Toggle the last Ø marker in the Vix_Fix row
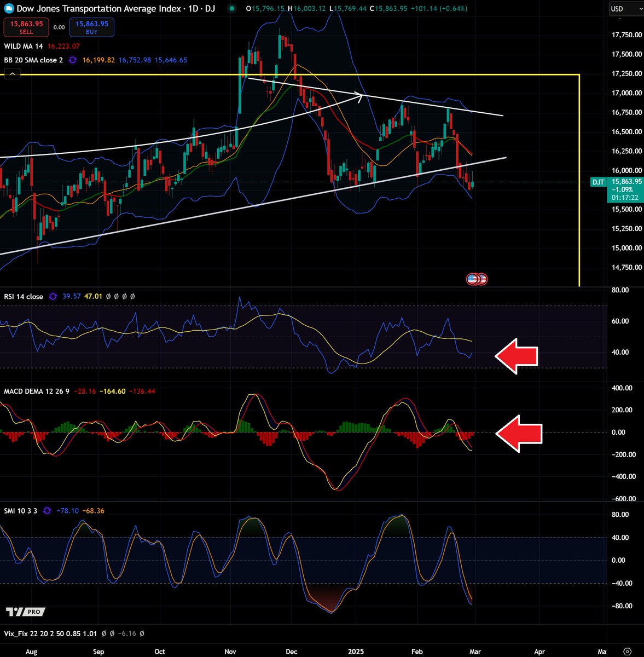The width and height of the screenshot is (644, 657). click(141, 633)
